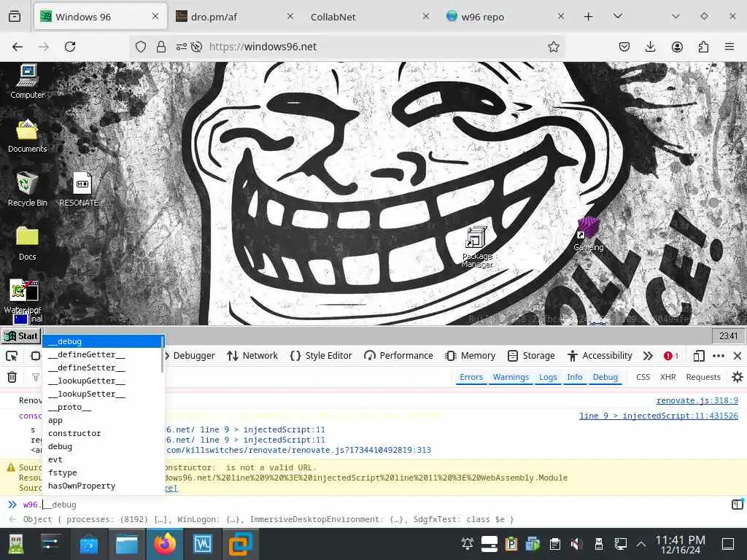Choose __defineGetter__ from the autocomplete list

tap(103, 355)
